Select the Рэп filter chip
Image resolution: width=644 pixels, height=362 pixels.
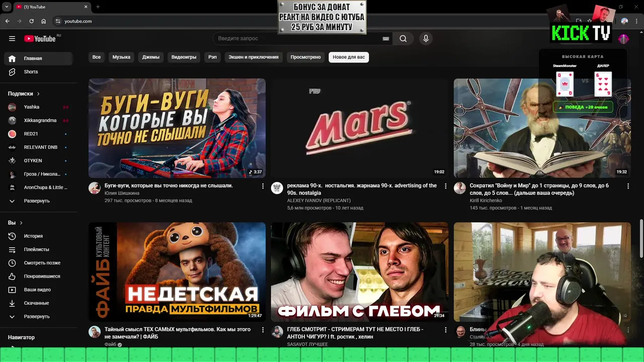(x=212, y=57)
